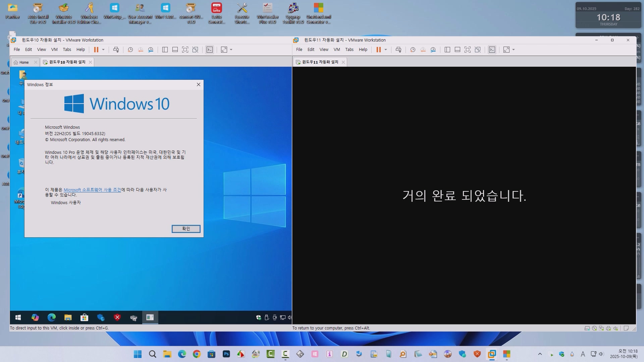Toggle unity mode in right VMware window

(x=478, y=50)
